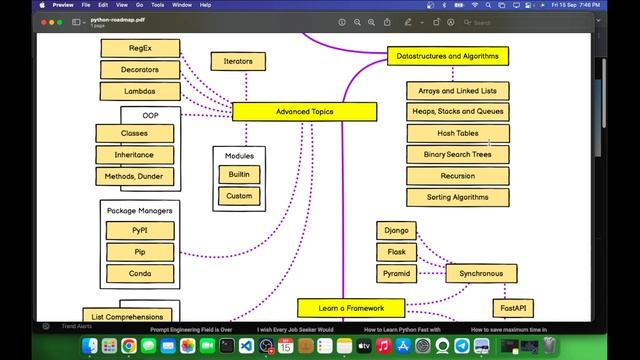
Task: Click the python-roadmap.pdf window title
Action: point(118,20)
